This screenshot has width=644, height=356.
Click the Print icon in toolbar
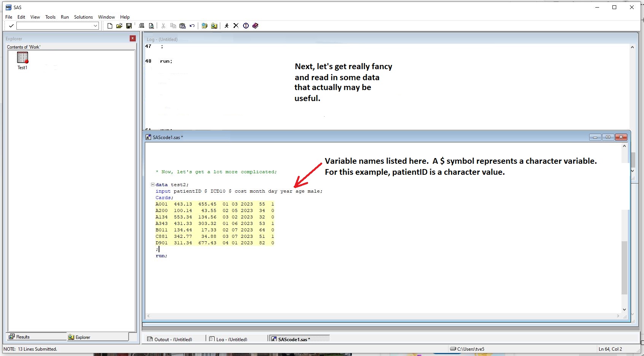142,26
